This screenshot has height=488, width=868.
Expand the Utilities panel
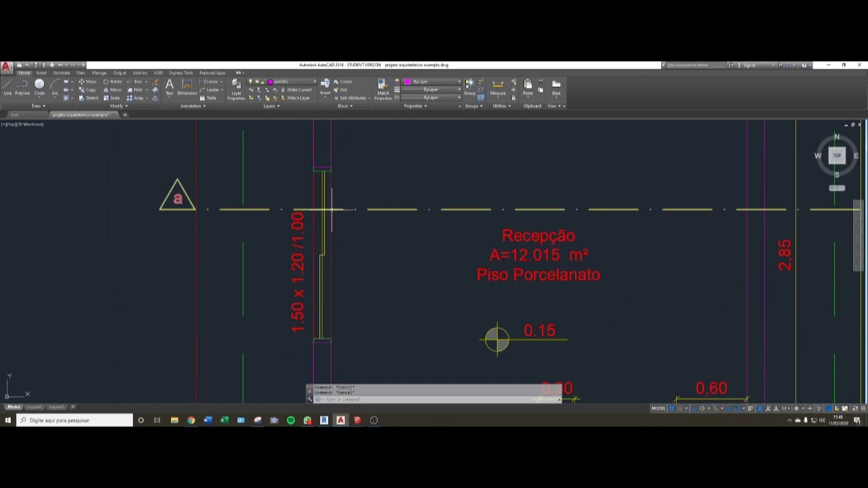pos(500,106)
